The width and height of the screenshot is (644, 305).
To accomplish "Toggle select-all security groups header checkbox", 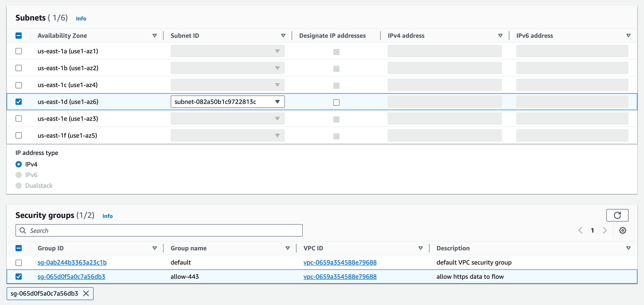I will [x=19, y=248].
